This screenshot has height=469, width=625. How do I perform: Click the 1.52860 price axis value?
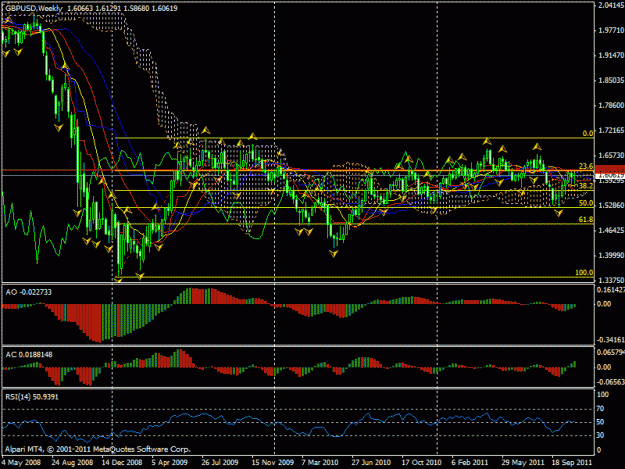tap(611, 205)
